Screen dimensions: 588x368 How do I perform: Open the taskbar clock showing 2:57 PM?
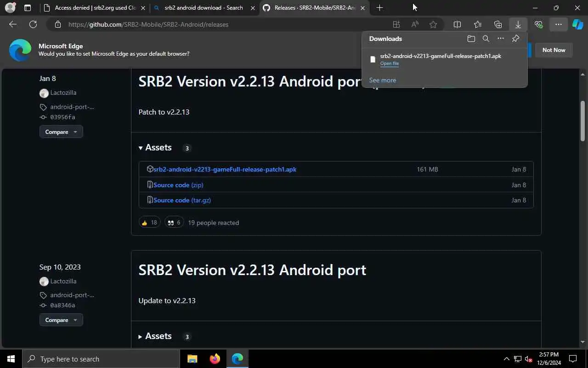[548, 359]
